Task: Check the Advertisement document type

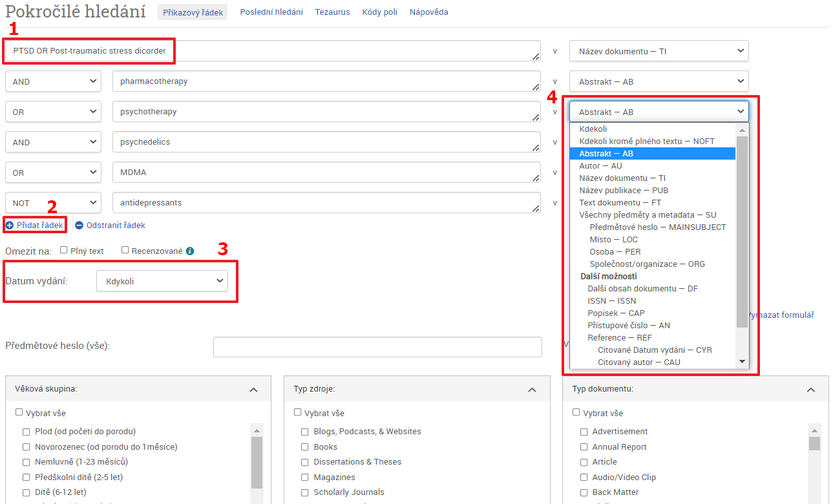Action: (x=584, y=432)
